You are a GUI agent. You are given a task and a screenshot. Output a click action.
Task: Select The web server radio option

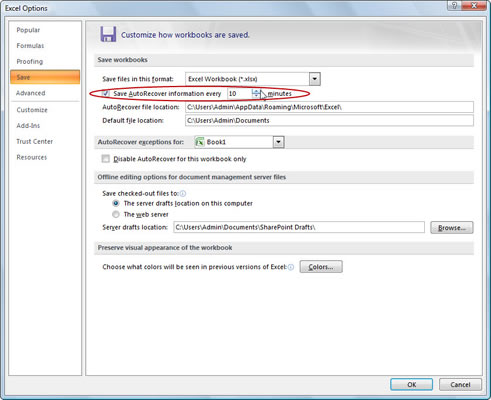click(116, 214)
